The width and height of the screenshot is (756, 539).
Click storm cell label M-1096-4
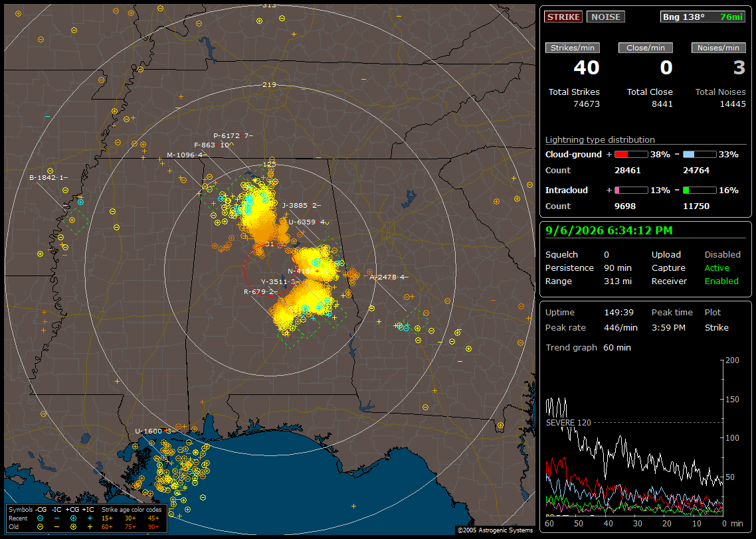pos(187,155)
